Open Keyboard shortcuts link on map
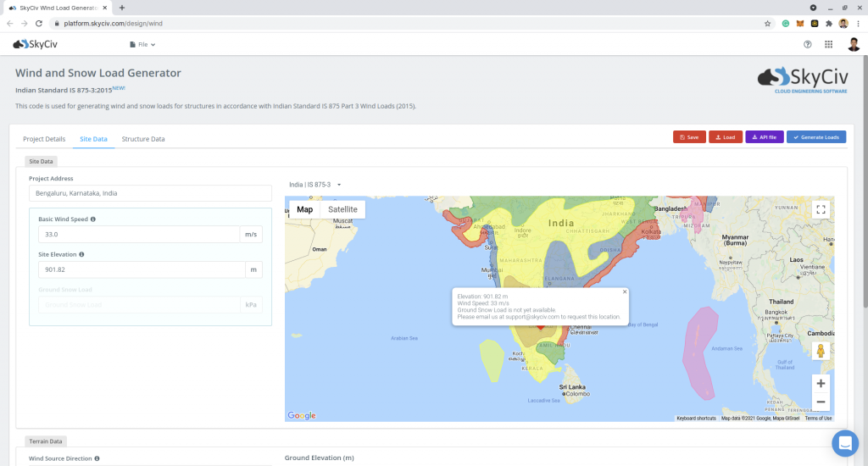Screen dimensions: 868x466 click(697, 419)
